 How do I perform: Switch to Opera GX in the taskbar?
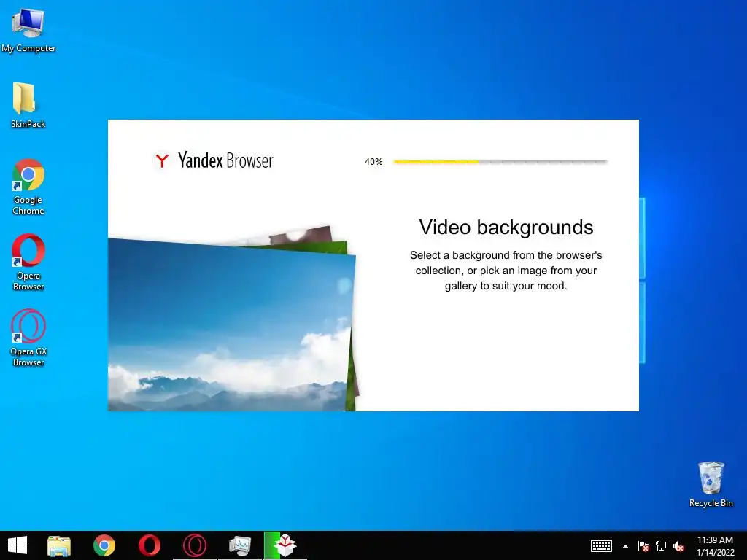click(194, 545)
